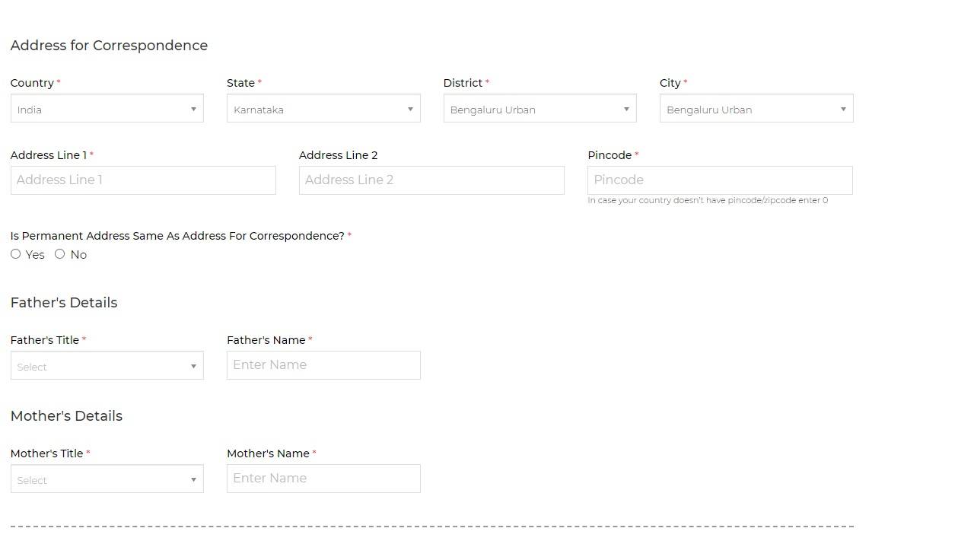Image resolution: width=958 pixels, height=560 pixels.
Task: Click the Country dropdown arrow
Action: 193,110
